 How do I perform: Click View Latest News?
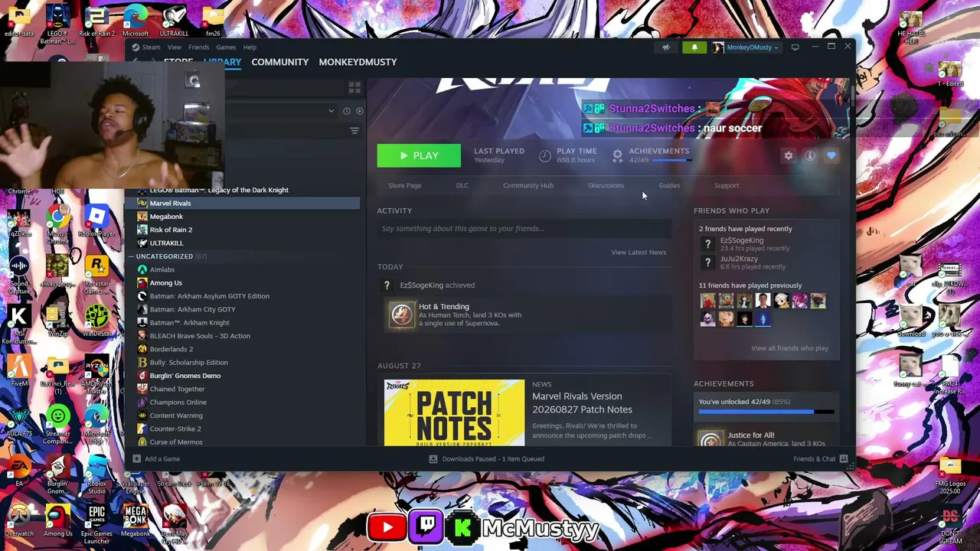click(639, 252)
